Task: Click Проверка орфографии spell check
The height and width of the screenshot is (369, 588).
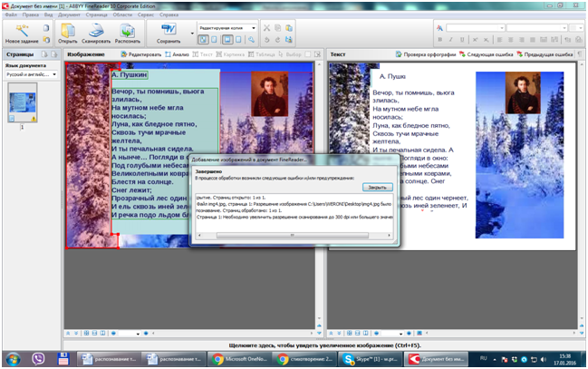Action: pyautogui.click(x=426, y=54)
